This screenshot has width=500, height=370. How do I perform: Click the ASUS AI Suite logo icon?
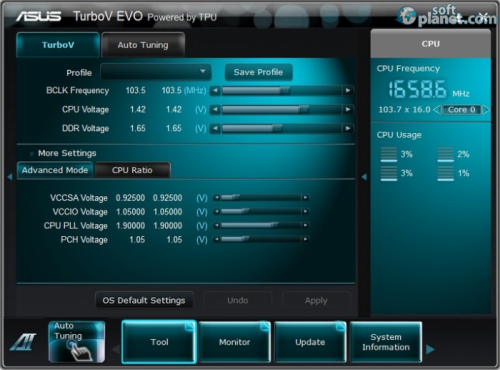pyautogui.click(x=23, y=342)
